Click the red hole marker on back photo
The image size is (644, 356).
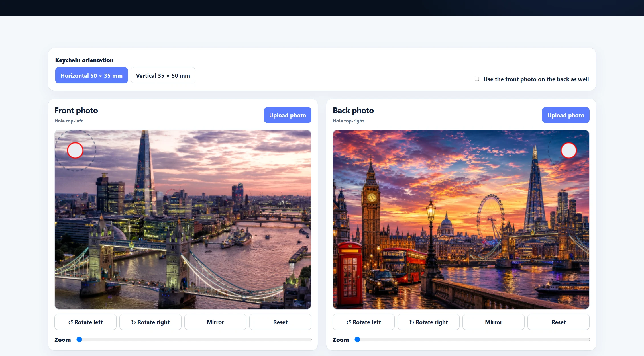tap(569, 150)
